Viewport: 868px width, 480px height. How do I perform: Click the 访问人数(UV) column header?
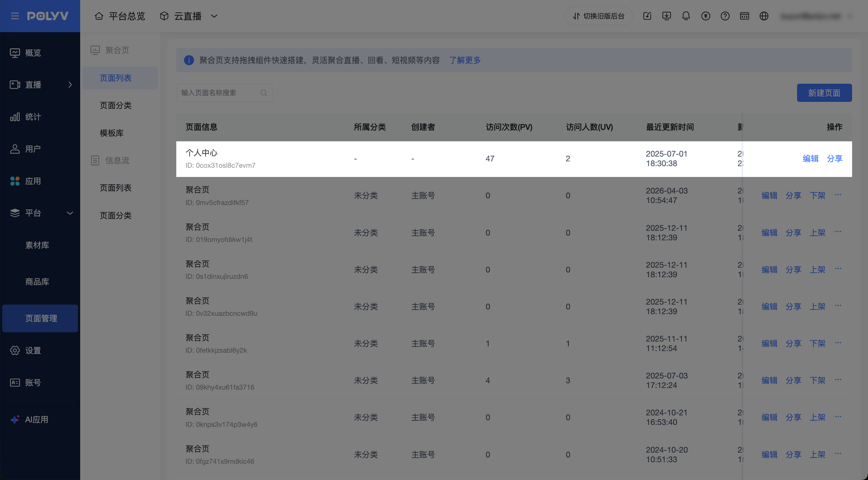(x=589, y=127)
